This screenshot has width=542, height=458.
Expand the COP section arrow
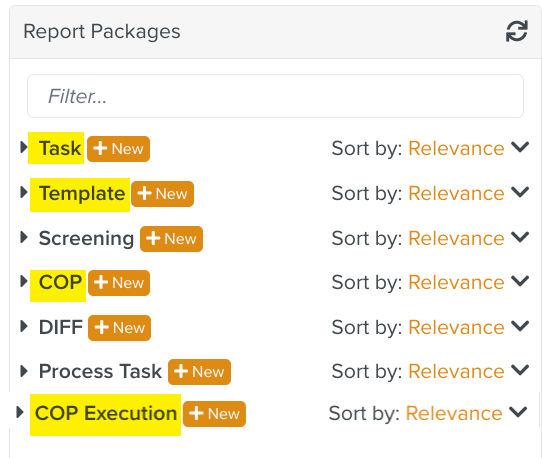pyautogui.click(x=24, y=281)
